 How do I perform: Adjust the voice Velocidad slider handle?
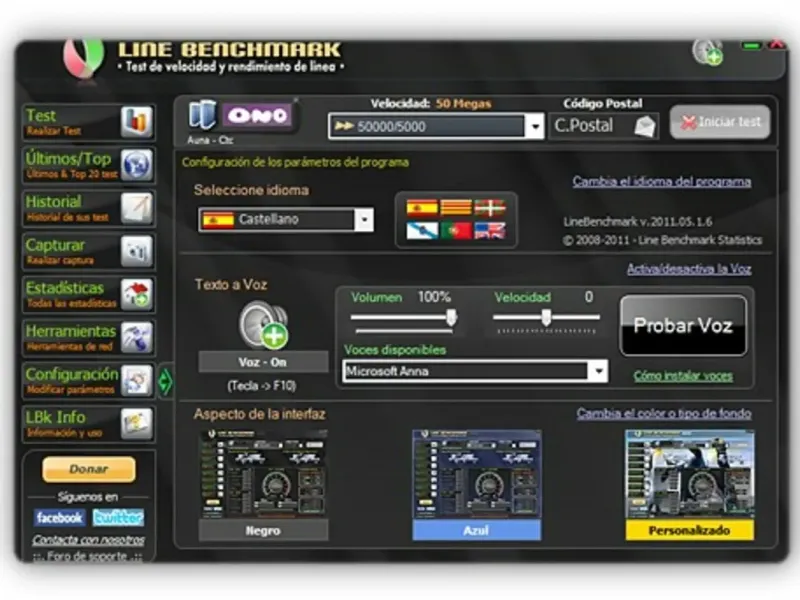[546, 317]
